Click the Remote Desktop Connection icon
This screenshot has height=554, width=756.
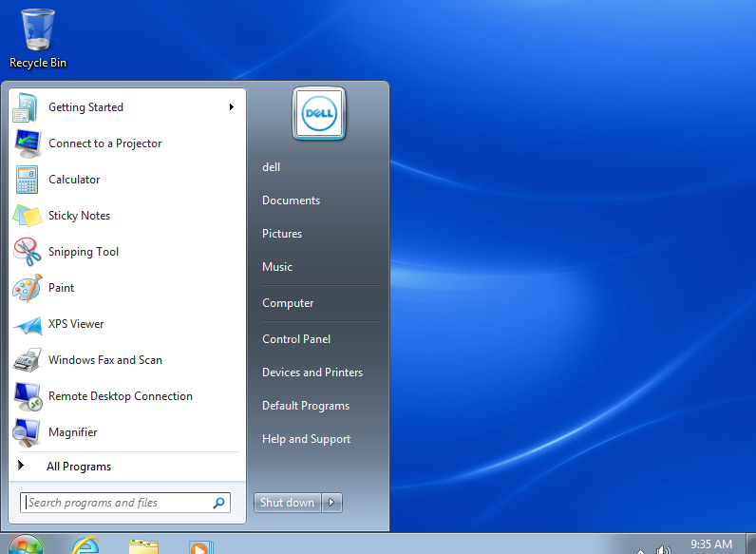28,396
